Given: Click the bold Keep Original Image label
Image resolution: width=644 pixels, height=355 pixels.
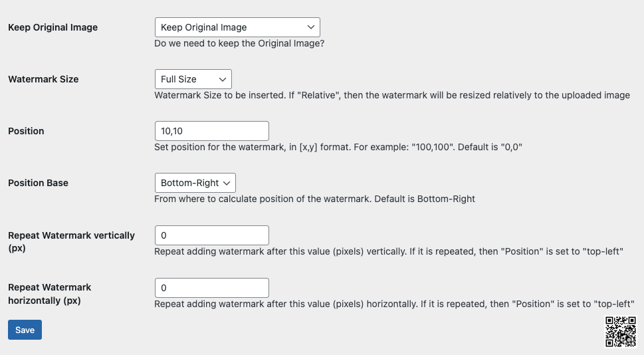Looking at the screenshot, I should coord(53,27).
